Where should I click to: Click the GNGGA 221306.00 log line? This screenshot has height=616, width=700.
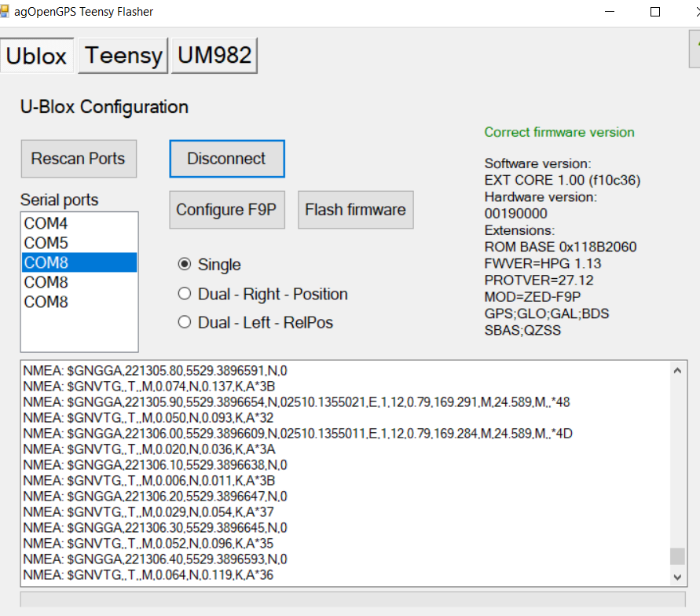pyautogui.click(x=298, y=434)
